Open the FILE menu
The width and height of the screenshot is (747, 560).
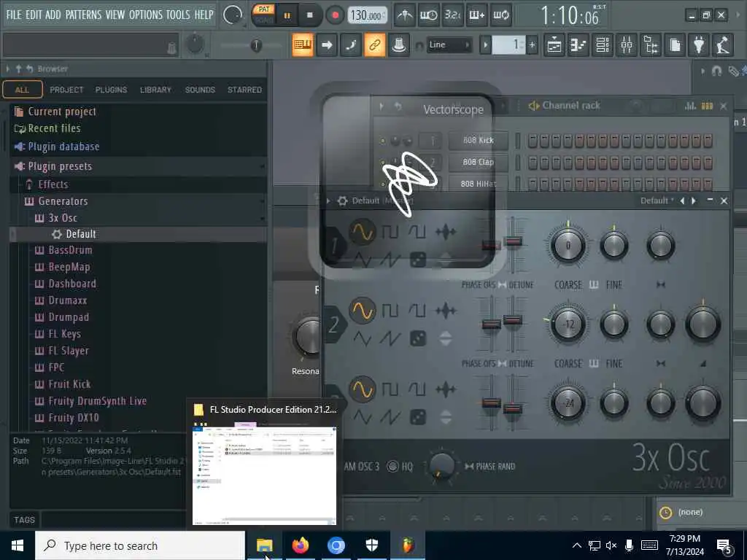pos(13,15)
